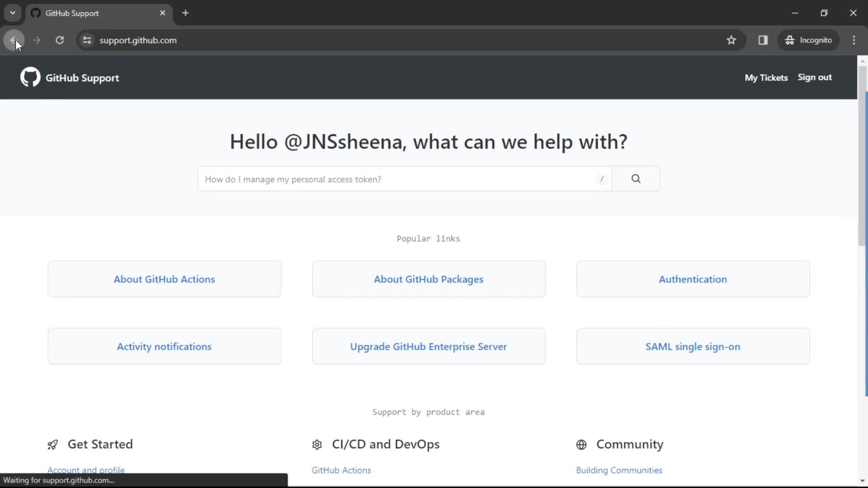Open site information icon in address bar

(x=87, y=40)
